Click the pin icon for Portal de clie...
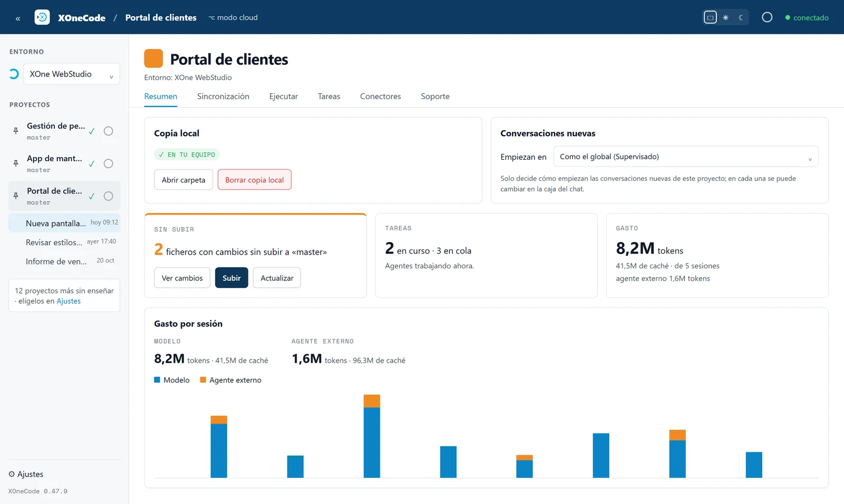844x504 pixels. click(16, 196)
